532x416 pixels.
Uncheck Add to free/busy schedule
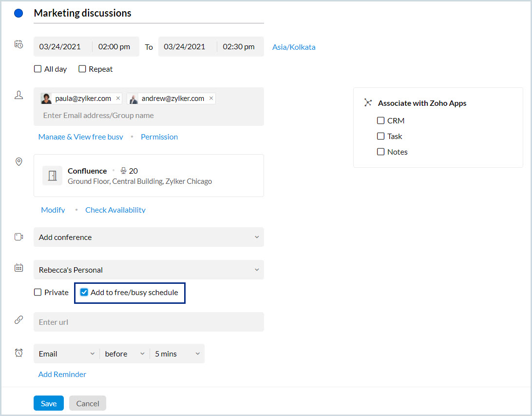tap(84, 293)
